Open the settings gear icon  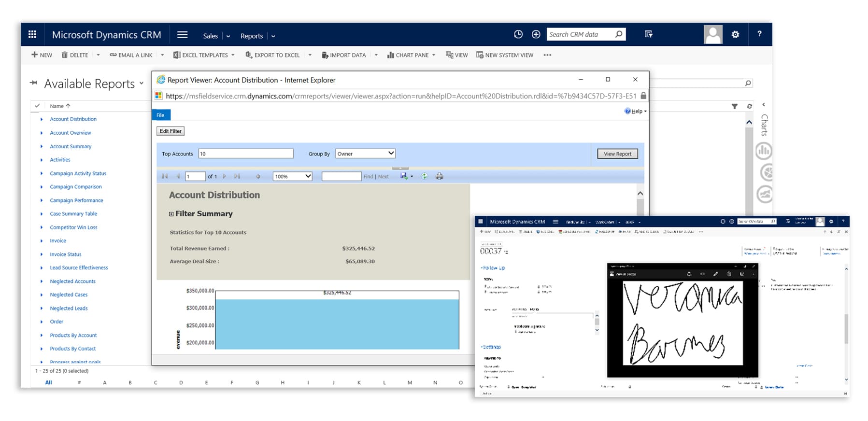(x=735, y=34)
